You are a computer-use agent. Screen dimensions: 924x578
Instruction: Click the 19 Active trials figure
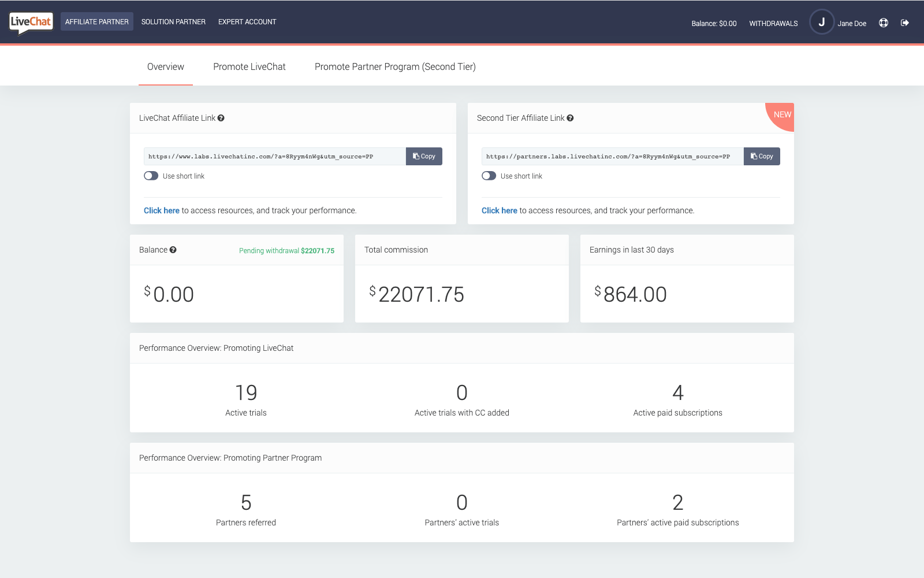coord(246,392)
